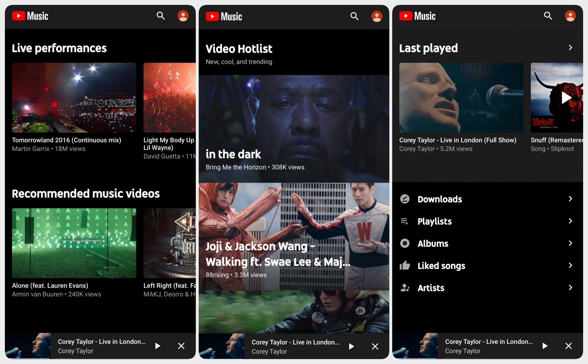
Task: Open the motorcycle rider hotlist video
Action: click(x=294, y=312)
